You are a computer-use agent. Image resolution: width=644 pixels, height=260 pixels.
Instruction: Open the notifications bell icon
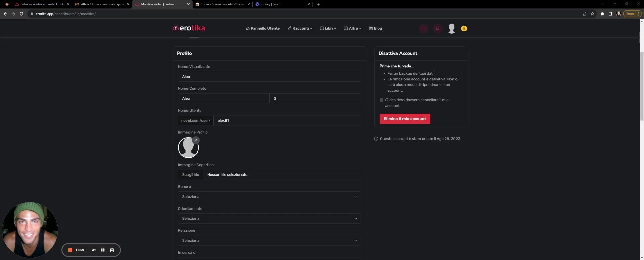pos(437,29)
